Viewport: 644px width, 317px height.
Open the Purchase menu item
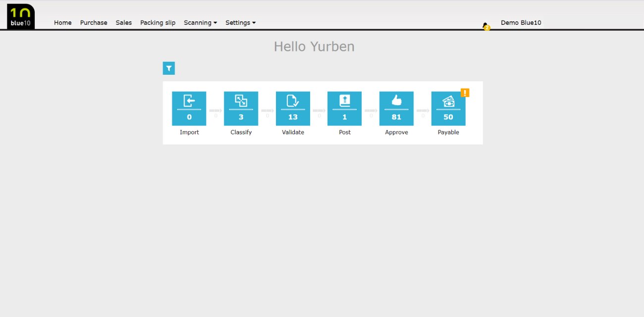coord(94,23)
